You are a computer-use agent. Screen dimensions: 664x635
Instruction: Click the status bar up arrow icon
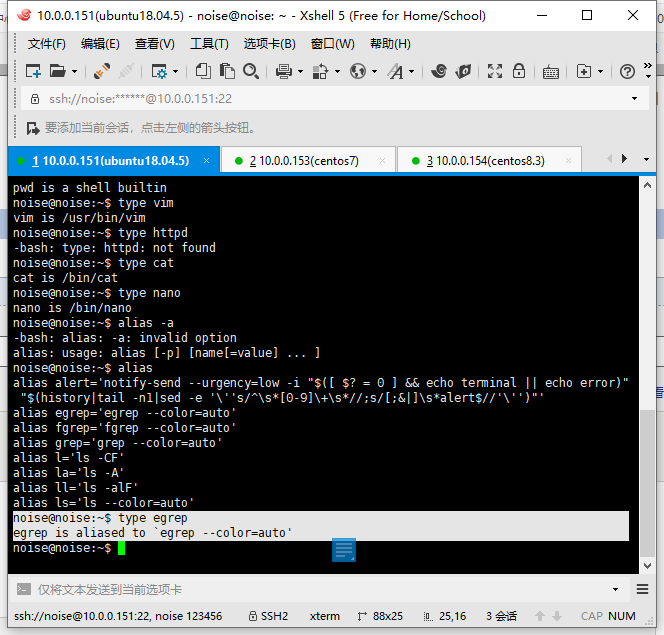click(x=540, y=616)
